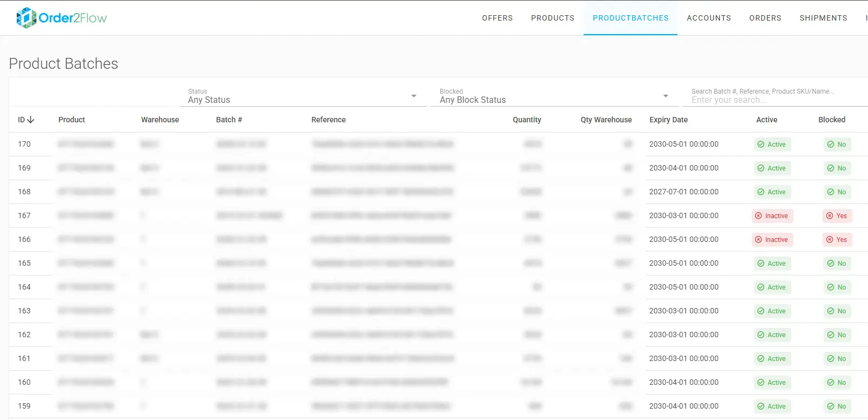Expand the Status filter dropdown

click(302, 96)
